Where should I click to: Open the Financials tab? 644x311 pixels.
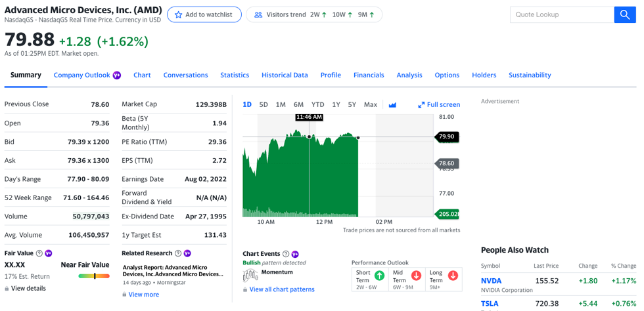[x=369, y=75]
